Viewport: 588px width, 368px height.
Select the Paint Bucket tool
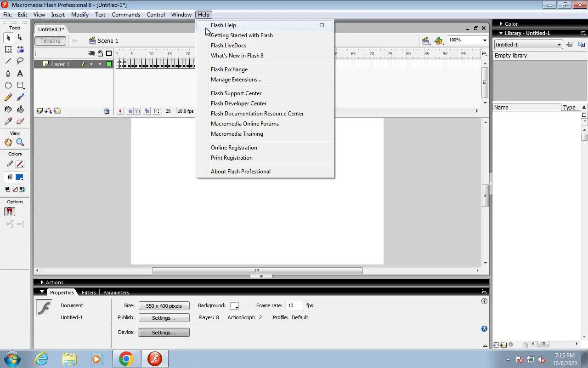click(20, 109)
